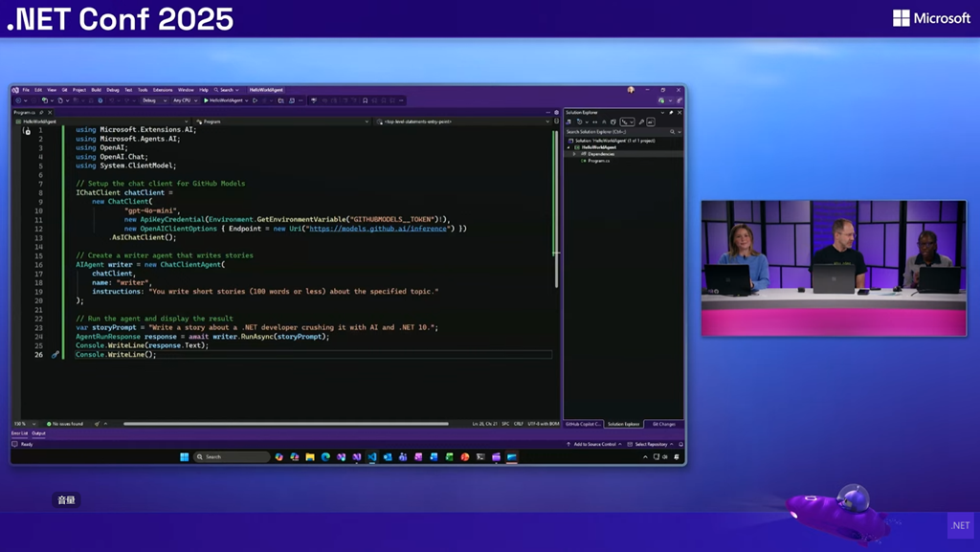Viewport: 980px width, 552px height.
Task: Switch to the Git Changes tab
Action: click(x=664, y=424)
